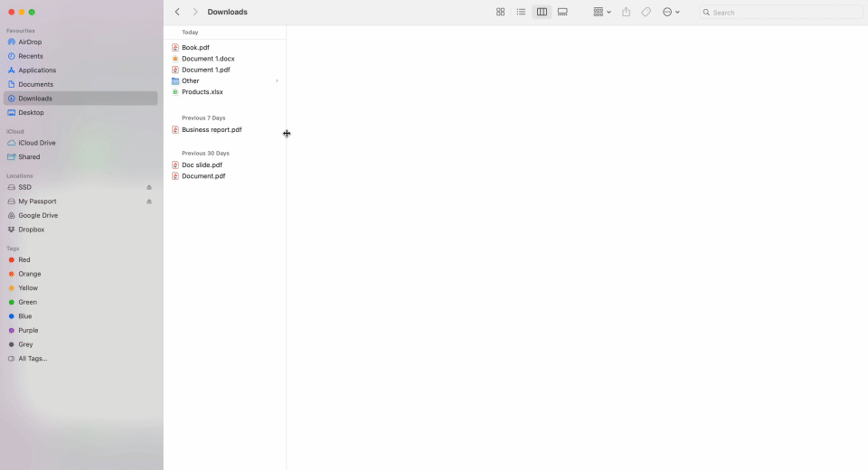Open iCloud Drive in the sidebar
Screen dimensions: 868x470
[80, 143]
